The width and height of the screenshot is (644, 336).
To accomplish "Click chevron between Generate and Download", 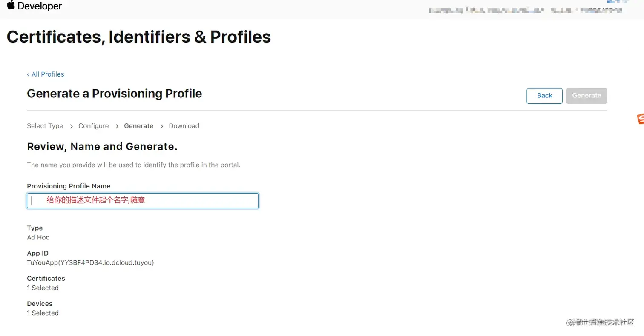I will point(162,126).
